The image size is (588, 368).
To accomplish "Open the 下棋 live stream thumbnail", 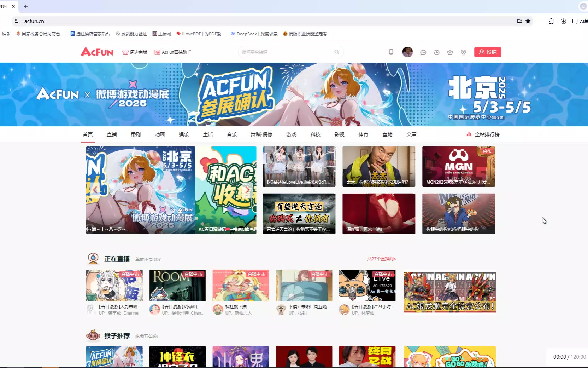I will 304,286.
